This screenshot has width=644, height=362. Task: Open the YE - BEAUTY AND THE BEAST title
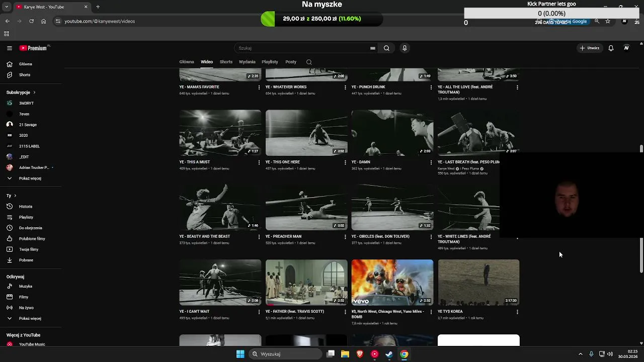(x=204, y=237)
